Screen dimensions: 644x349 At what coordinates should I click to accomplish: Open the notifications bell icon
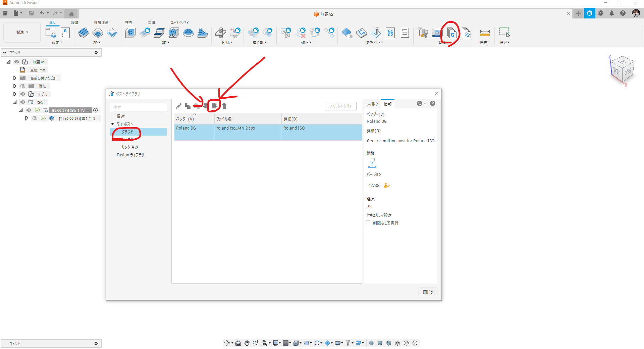point(612,13)
